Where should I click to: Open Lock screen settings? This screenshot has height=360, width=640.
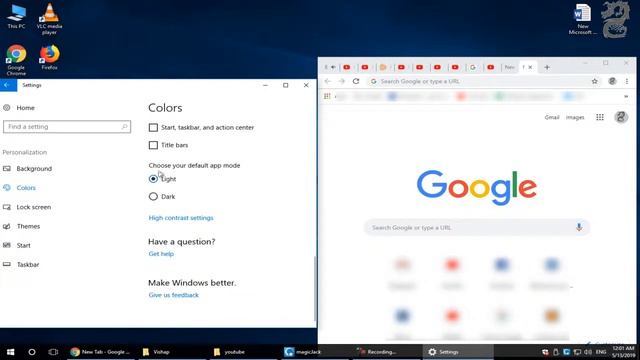click(33, 207)
